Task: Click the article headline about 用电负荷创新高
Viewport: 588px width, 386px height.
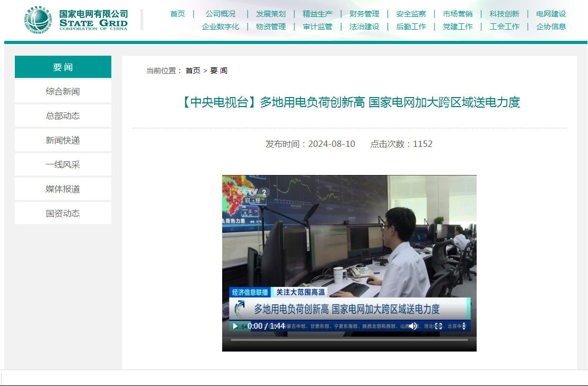Action: point(350,102)
